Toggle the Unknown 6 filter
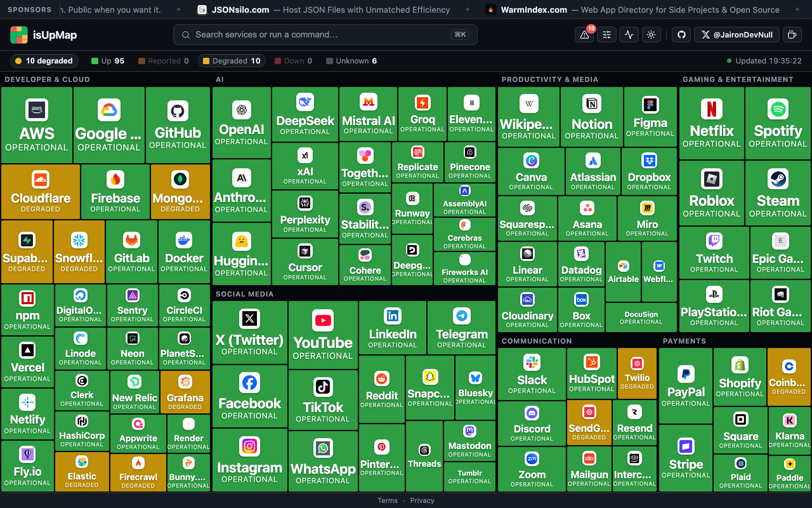The width and height of the screenshot is (812, 508). (351, 61)
